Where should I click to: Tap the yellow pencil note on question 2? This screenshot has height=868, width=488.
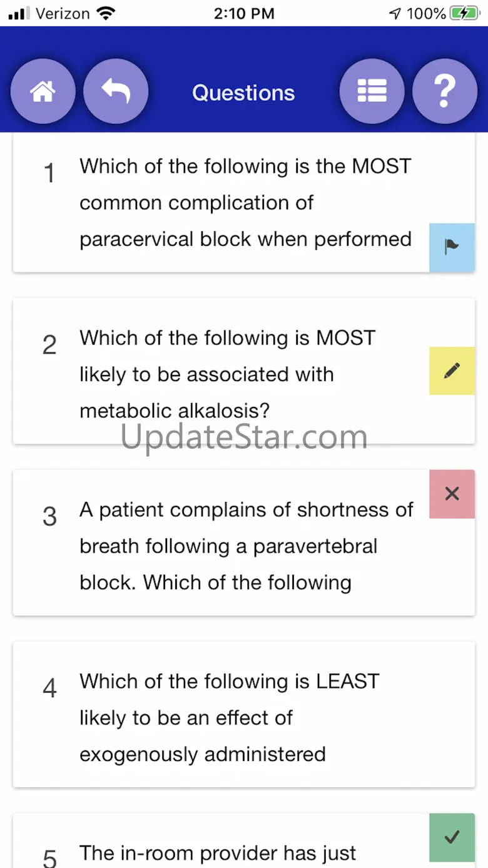pyautogui.click(x=452, y=370)
